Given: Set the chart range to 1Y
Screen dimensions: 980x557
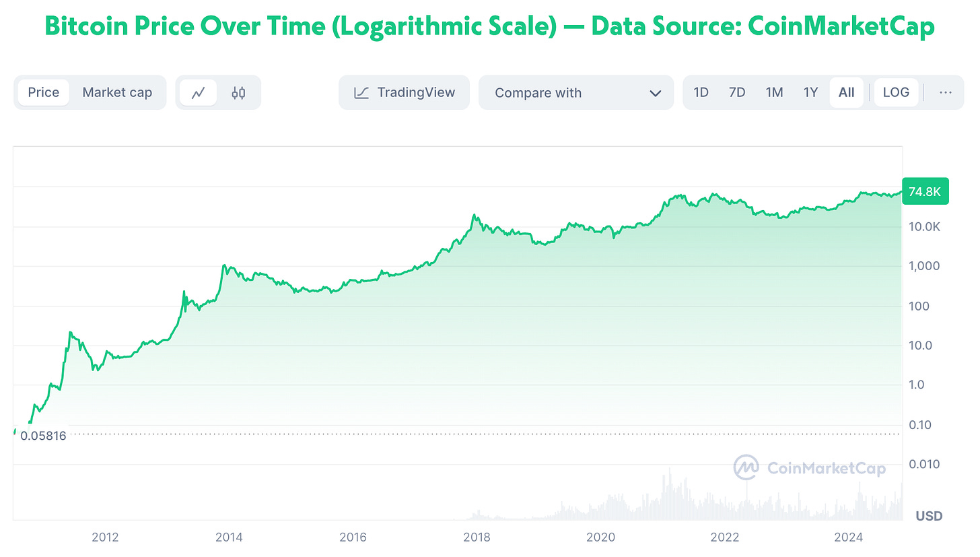Looking at the screenshot, I should coord(810,92).
